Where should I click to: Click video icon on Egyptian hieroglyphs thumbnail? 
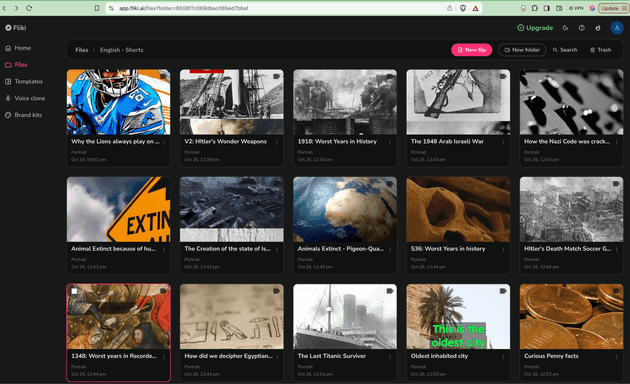[276, 290]
